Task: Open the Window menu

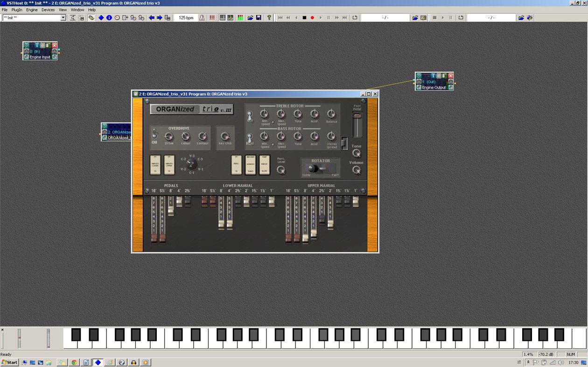Action: pos(77,10)
